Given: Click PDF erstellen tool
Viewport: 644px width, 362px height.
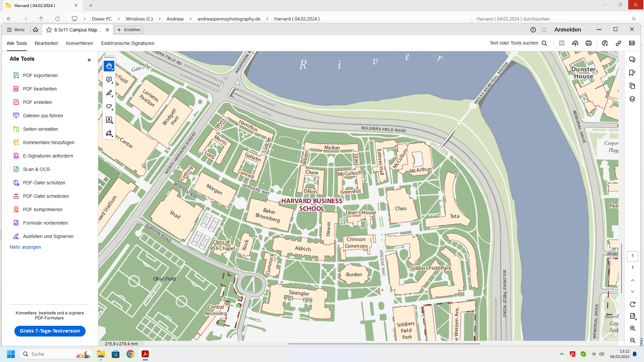Looking at the screenshot, I should pyautogui.click(x=37, y=102).
